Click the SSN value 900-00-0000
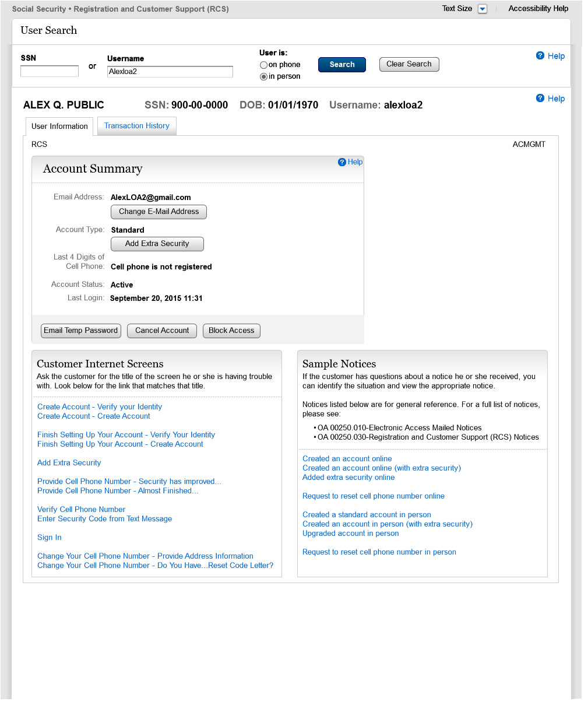 [199, 105]
